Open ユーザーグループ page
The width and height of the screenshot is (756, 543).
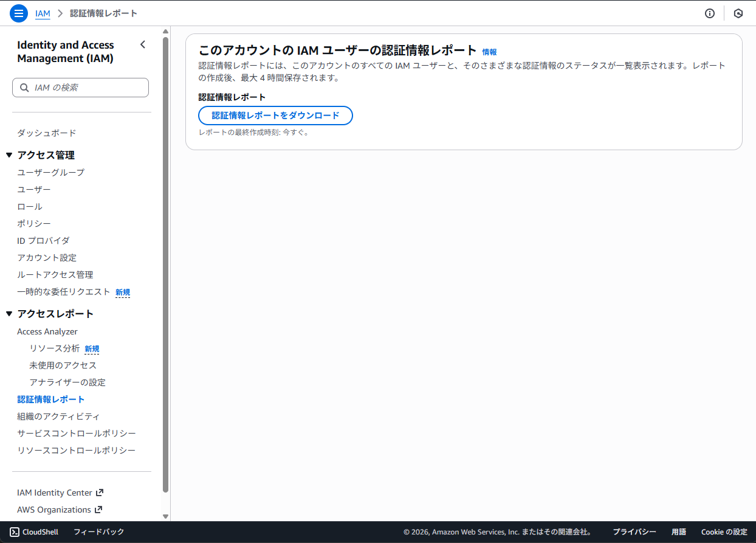[x=51, y=173]
